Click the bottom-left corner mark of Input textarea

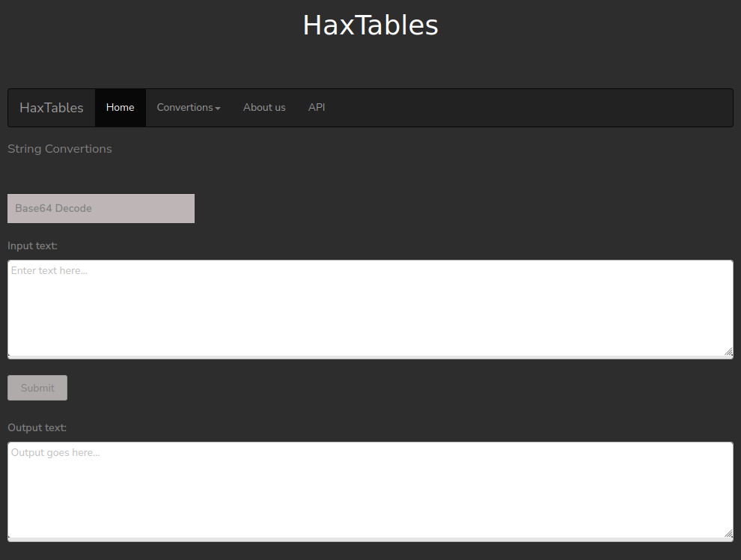[10, 354]
